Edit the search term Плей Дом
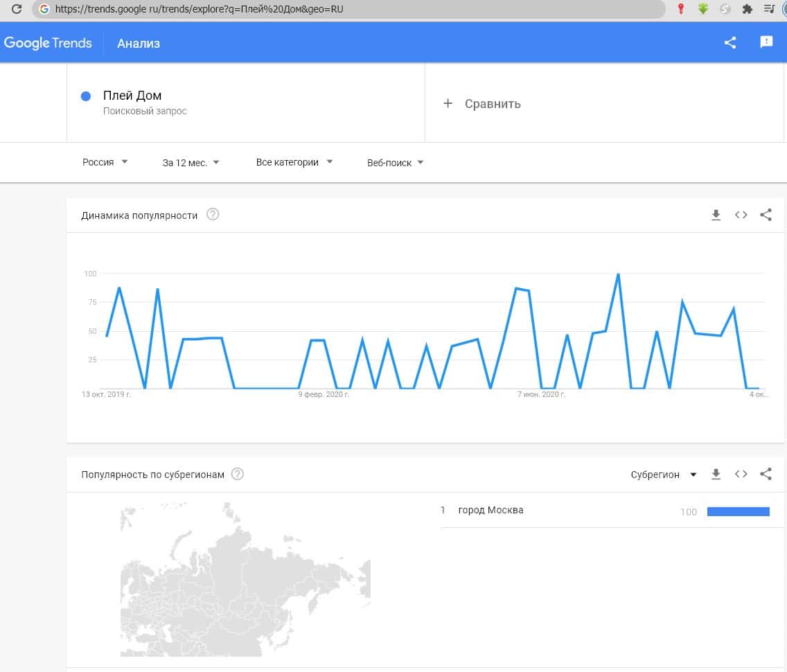Screen dimensions: 787x672 click(132, 96)
